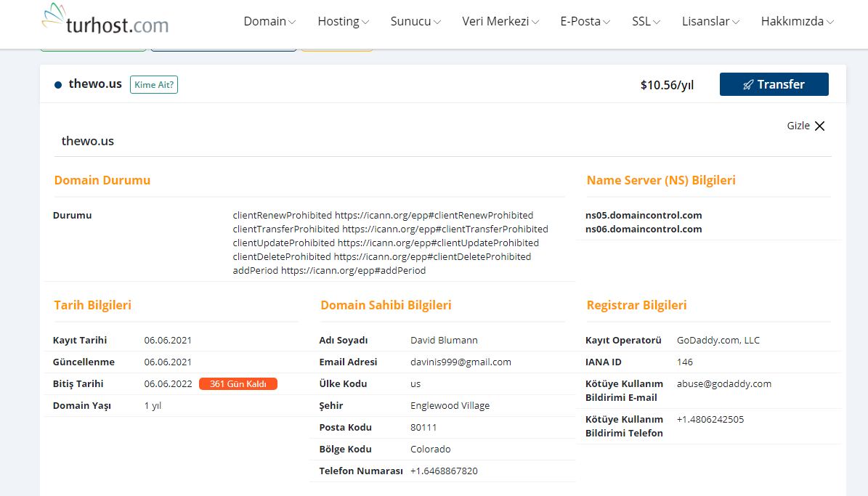Open the SSL menu
868x496 pixels.
coord(646,22)
